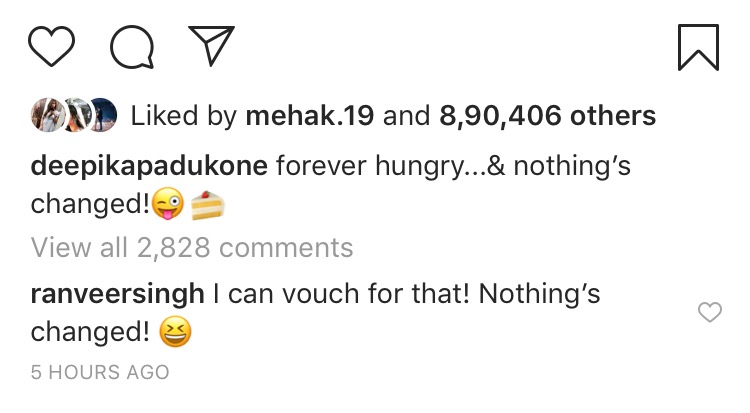This screenshot has height=413, width=750.
Task: Click the 5 HOURS AGO timestamp
Action: [x=100, y=372]
